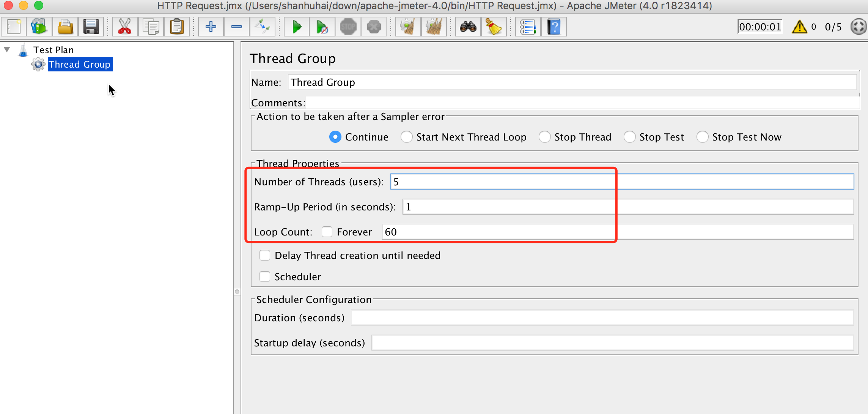Image resolution: width=868 pixels, height=414 pixels.
Task: Click the remote engines status icon
Action: (x=858, y=27)
